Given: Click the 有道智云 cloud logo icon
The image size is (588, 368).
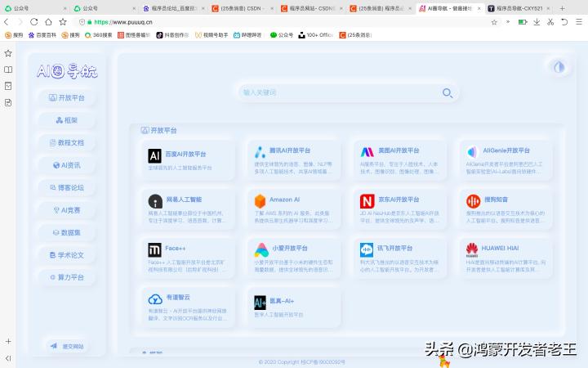Looking at the screenshot, I should click(155, 299).
